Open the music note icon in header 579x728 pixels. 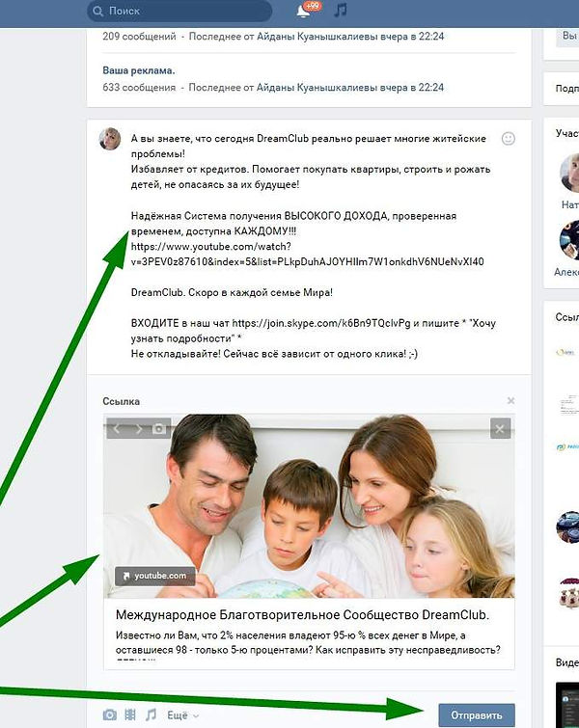coord(340,11)
